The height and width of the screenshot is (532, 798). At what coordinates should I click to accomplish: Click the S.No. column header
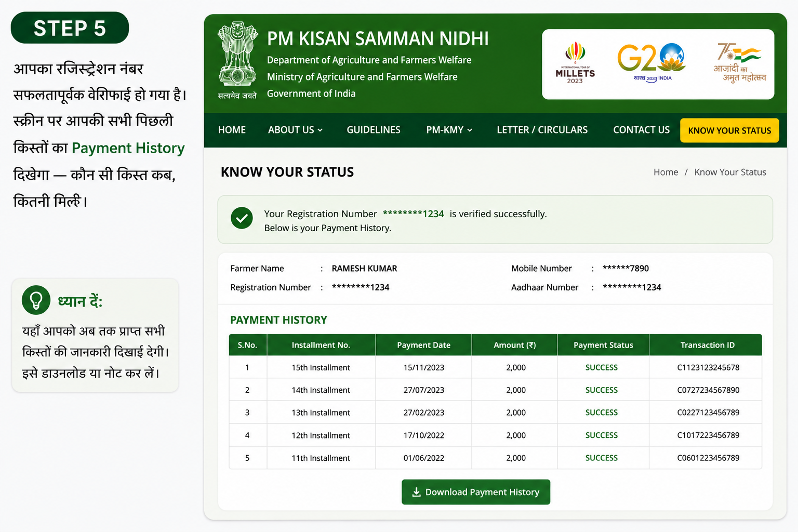(248, 345)
